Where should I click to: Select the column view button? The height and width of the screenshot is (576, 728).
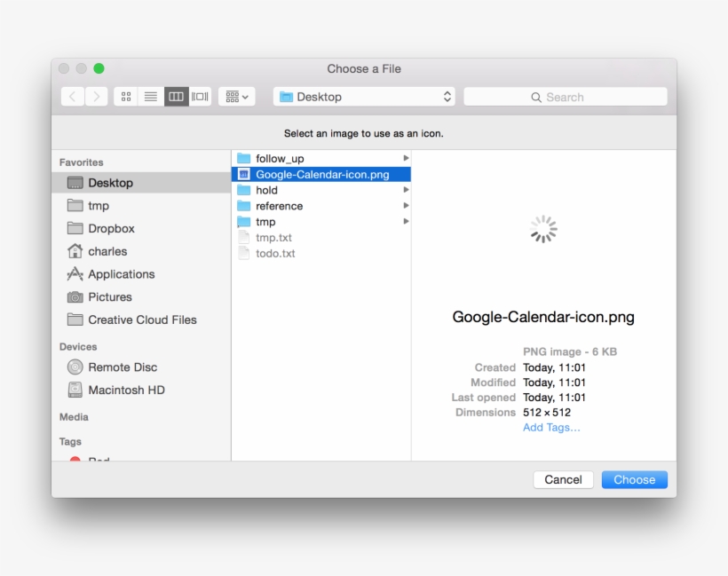(176, 97)
